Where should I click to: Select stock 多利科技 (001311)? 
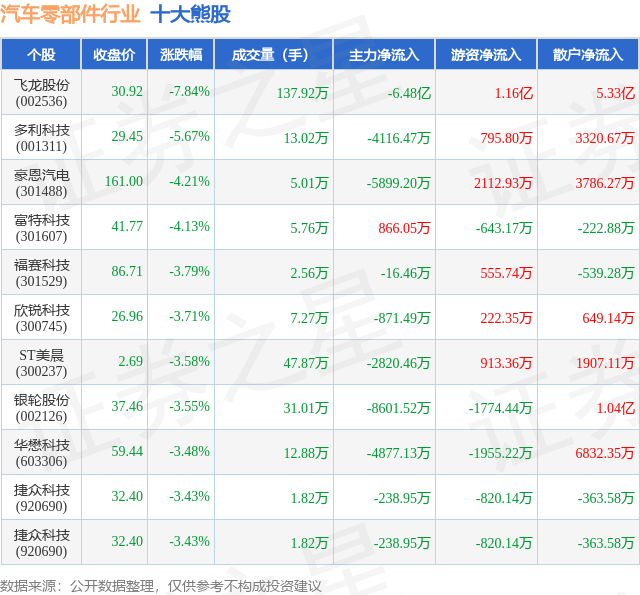(x=41, y=138)
